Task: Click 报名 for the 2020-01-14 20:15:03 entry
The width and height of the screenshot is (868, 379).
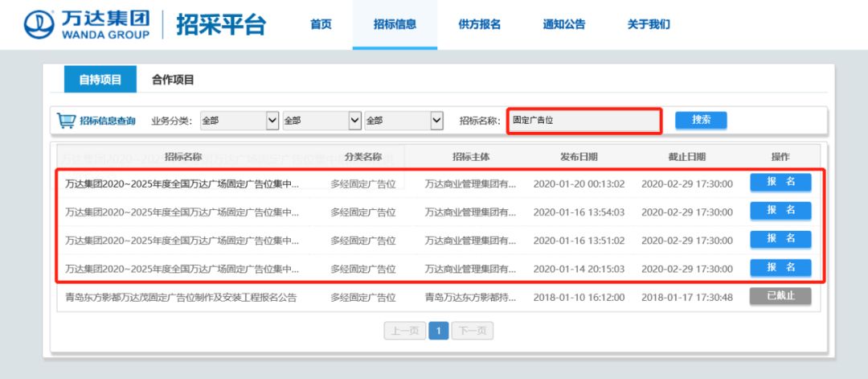Action: point(780,268)
